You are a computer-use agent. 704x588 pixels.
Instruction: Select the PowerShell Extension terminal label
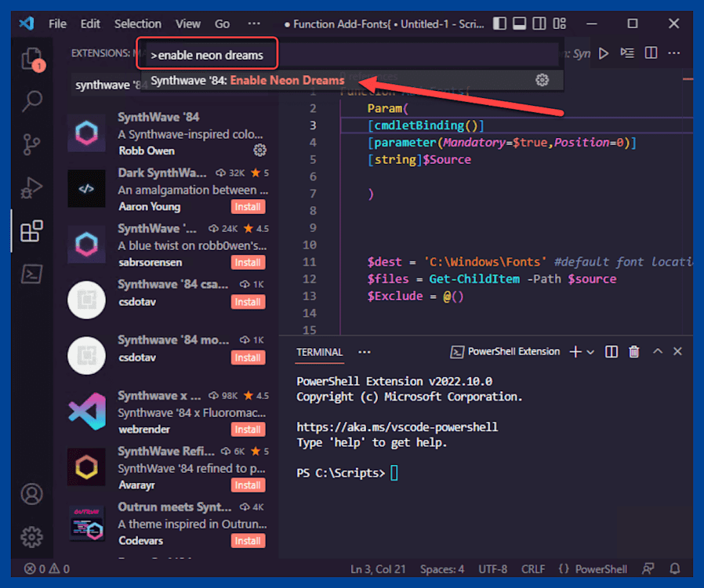point(505,351)
